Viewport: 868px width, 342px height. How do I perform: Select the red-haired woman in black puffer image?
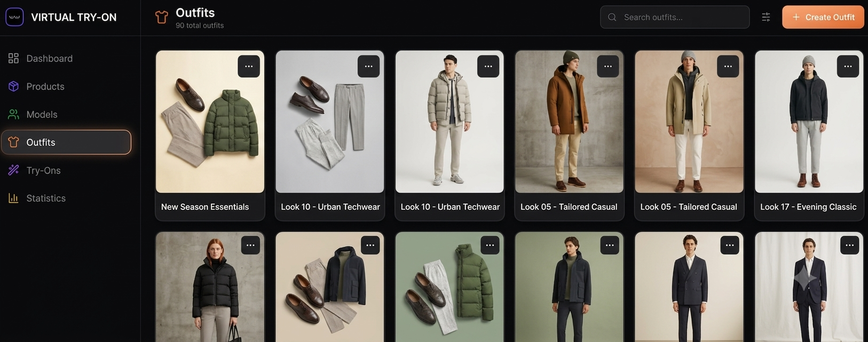pyautogui.click(x=210, y=287)
